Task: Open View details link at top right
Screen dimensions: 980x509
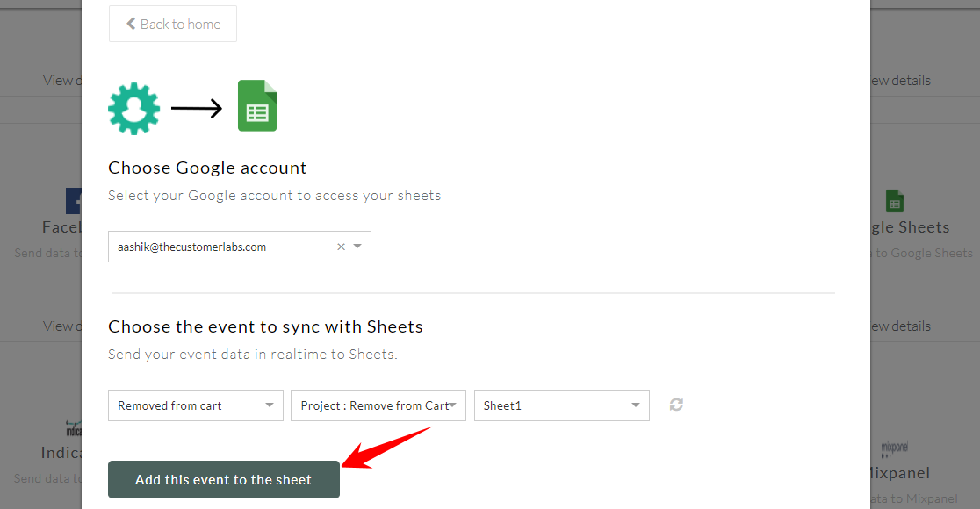Action: click(901, 81)
